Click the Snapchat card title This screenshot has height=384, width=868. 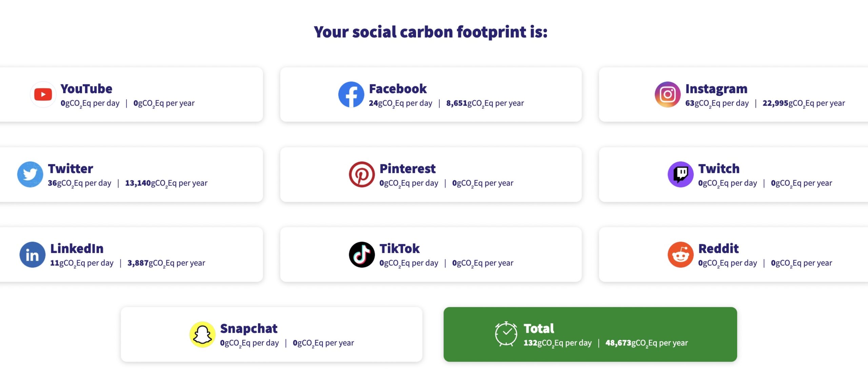(x=249, y=328)
